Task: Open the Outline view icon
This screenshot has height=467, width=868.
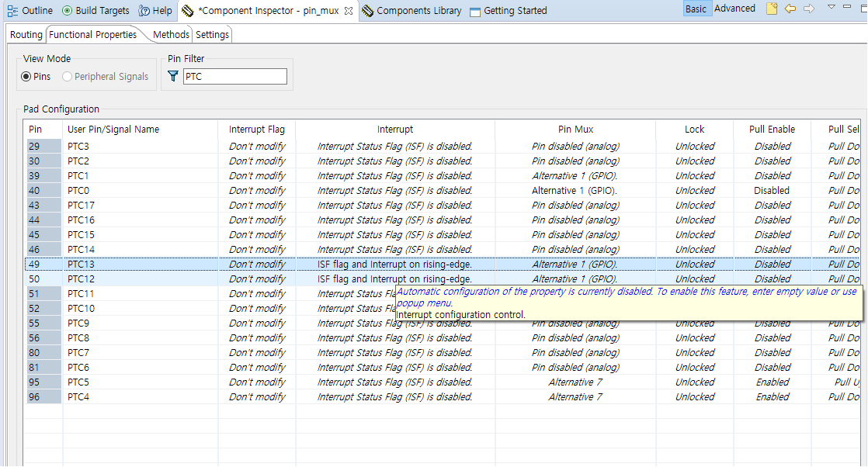Action: 14,10
